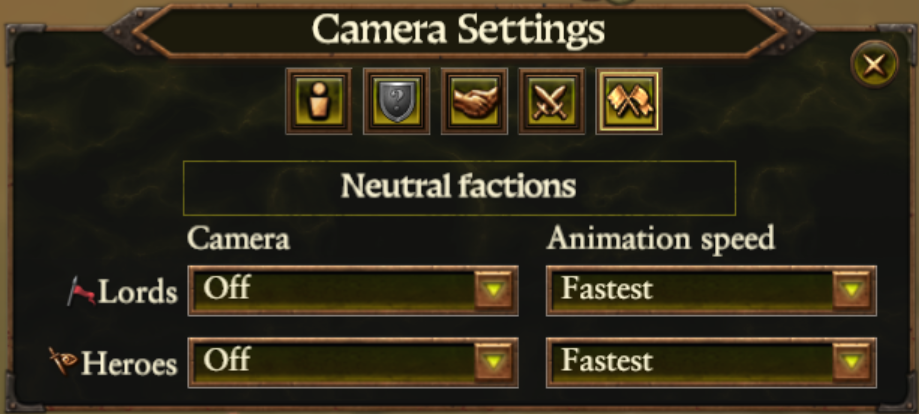Click the Heroes Fastest animation speed field
Image resolution: width=919 pixels, height=414 pixels.
pos(712,362)
